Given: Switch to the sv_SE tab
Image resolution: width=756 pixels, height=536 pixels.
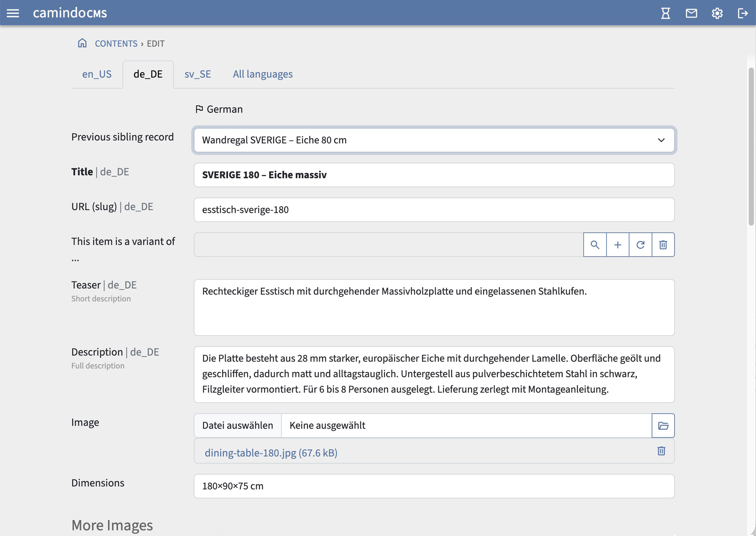Looking at the screenshot, I should pyautogui.click(x=197, y=74).
